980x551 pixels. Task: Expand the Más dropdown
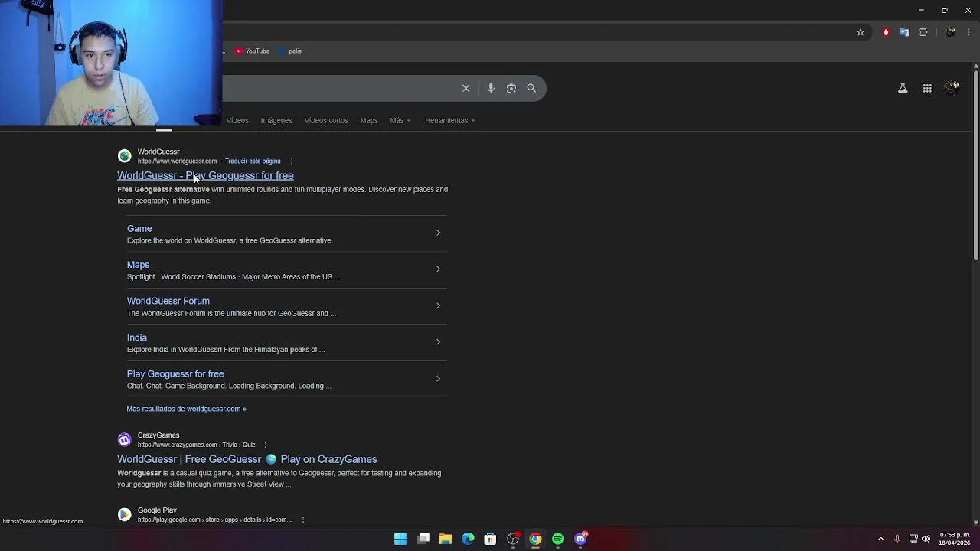pyautogui.click(x=400, y=120)
